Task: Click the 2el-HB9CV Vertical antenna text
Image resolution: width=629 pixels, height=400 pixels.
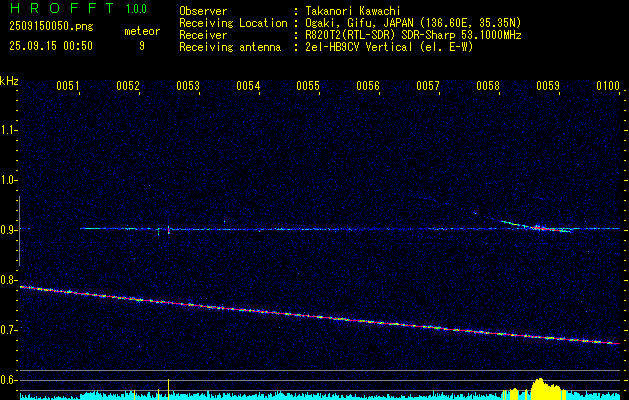Action: (x=390, y=47)
